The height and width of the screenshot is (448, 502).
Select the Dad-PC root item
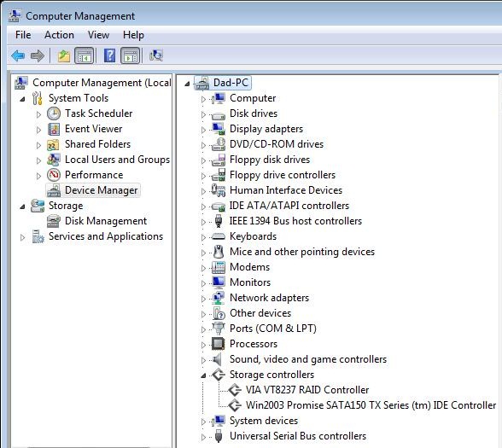(231, 83)
